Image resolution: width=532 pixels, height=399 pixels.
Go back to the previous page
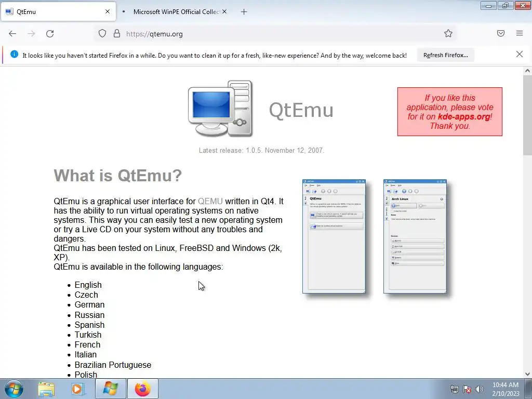point(12,34)
